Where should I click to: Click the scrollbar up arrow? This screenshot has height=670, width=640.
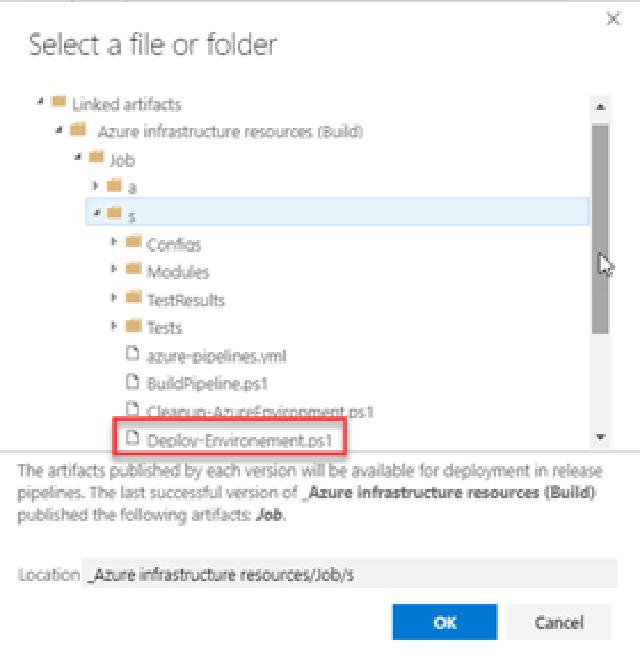pyautogui.click(x=601, y=107)
